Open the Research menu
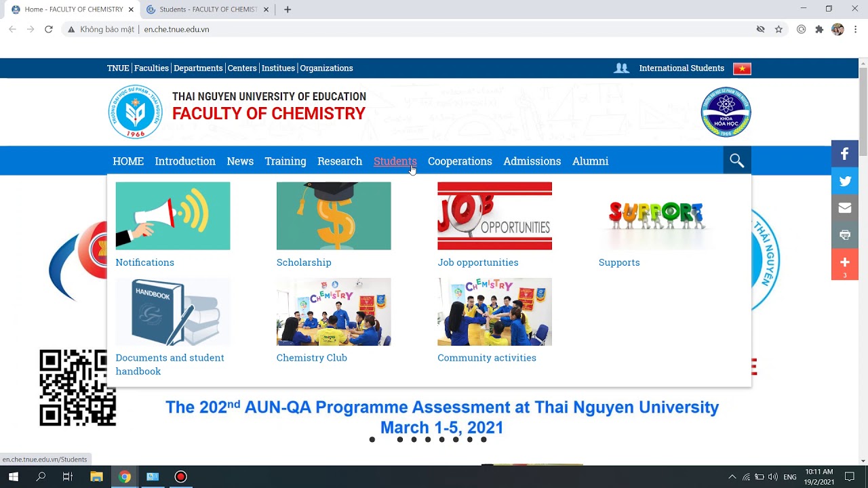 (x=340, y=161)
